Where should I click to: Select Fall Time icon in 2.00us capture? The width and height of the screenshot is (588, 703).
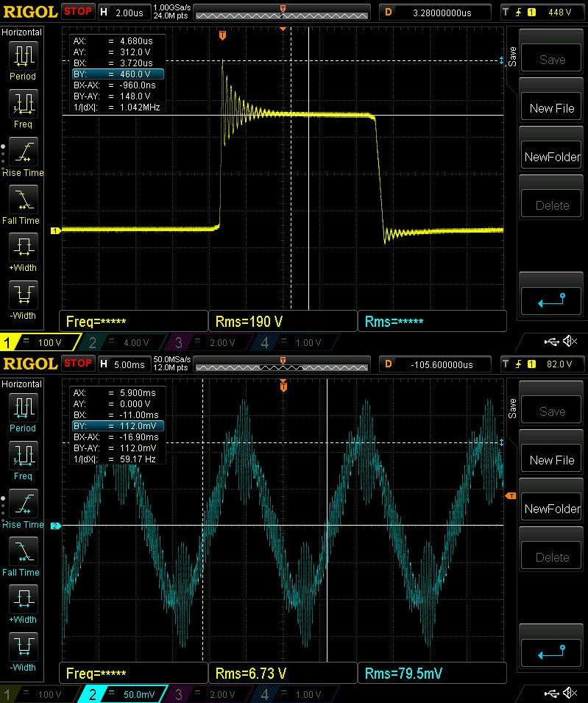click(x=24, y=199)
